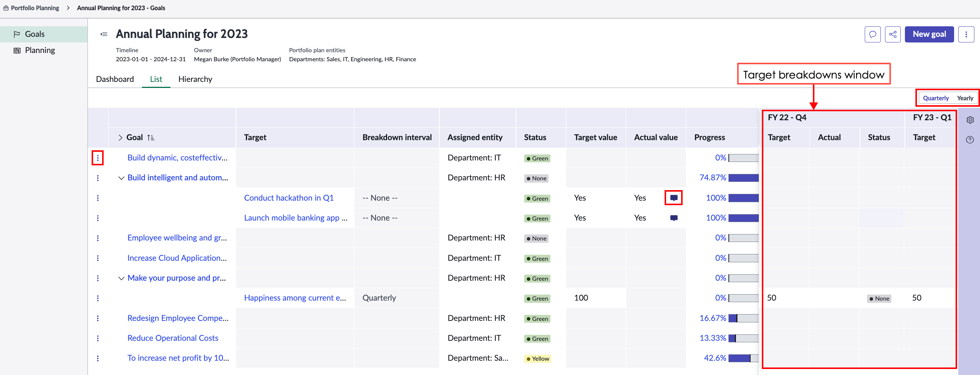
Task: Click the share icon beside New goal
Action: (893, 34)
